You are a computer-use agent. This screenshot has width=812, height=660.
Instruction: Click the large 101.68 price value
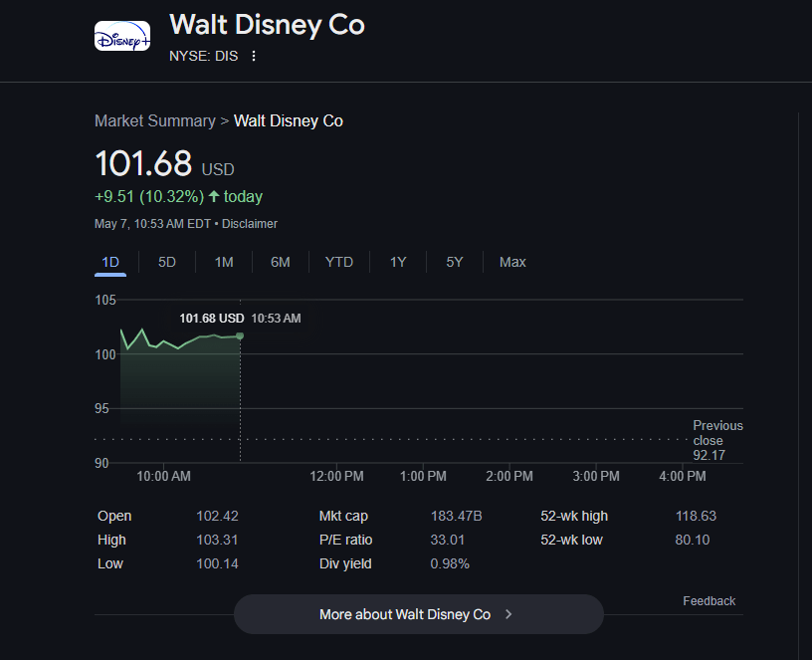[143, 163]
